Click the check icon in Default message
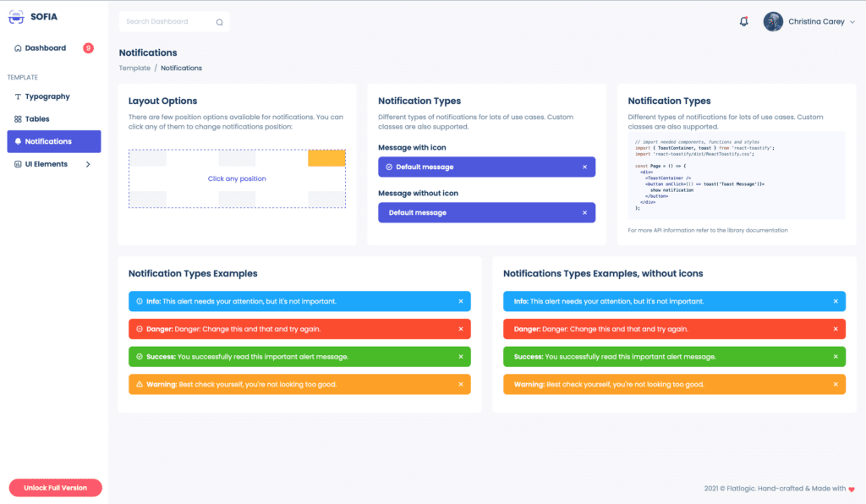 point(389,167)
